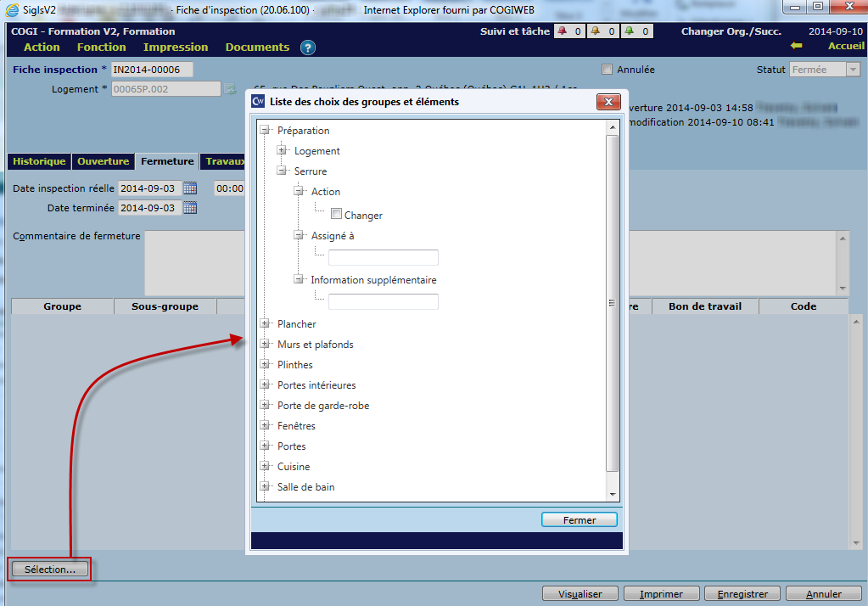The height and width of the screenshot is (606, 868).
Task: Check the Changer checkbox under Action
Action: (337, 215)
